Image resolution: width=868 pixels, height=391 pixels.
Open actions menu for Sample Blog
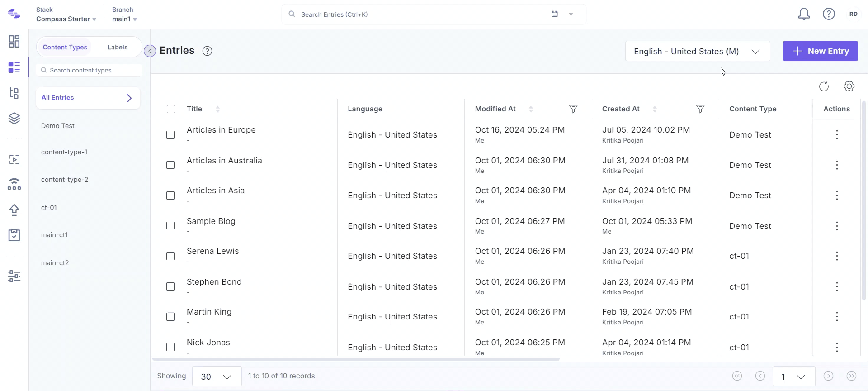pos(837,226)
